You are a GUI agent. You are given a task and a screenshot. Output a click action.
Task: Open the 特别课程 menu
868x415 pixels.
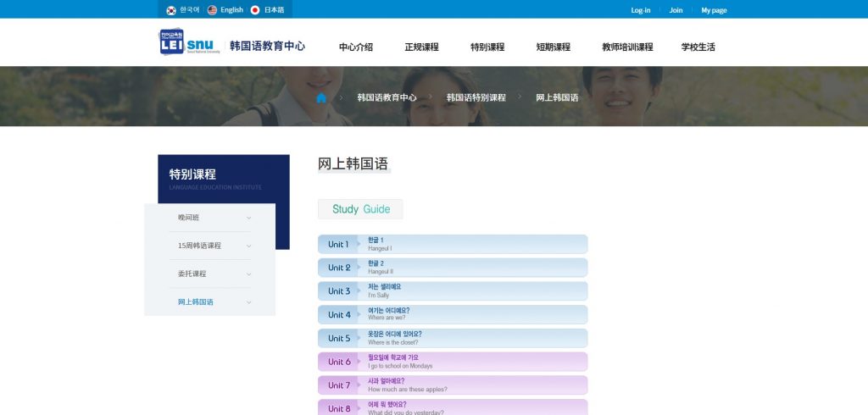tap(487, 47)
